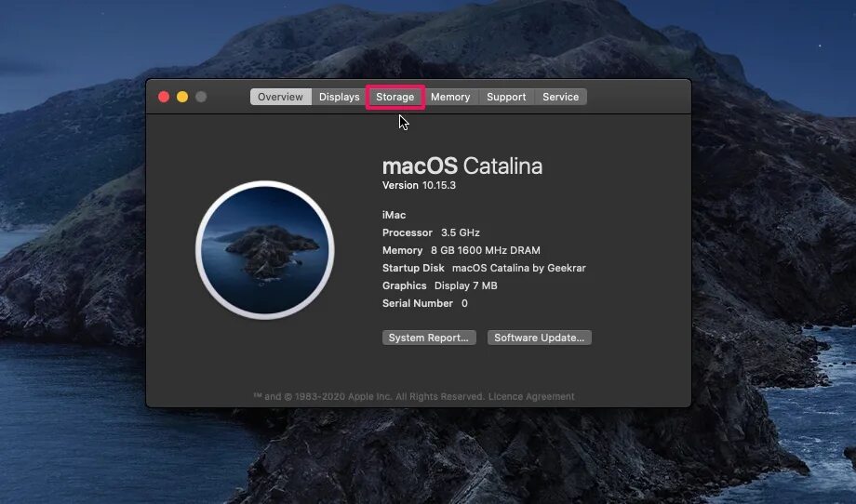Select the macOS Catalina title text

pyautogui.click(x=462, y=166)
